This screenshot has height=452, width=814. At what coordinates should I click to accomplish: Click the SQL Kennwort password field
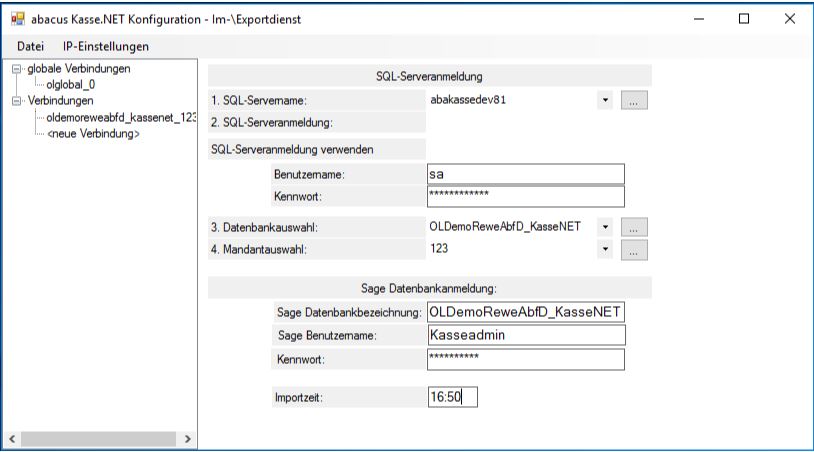525,196
